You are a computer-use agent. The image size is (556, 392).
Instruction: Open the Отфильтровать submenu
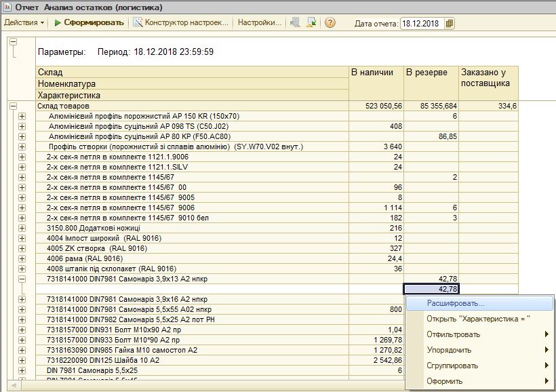(454, 334)
